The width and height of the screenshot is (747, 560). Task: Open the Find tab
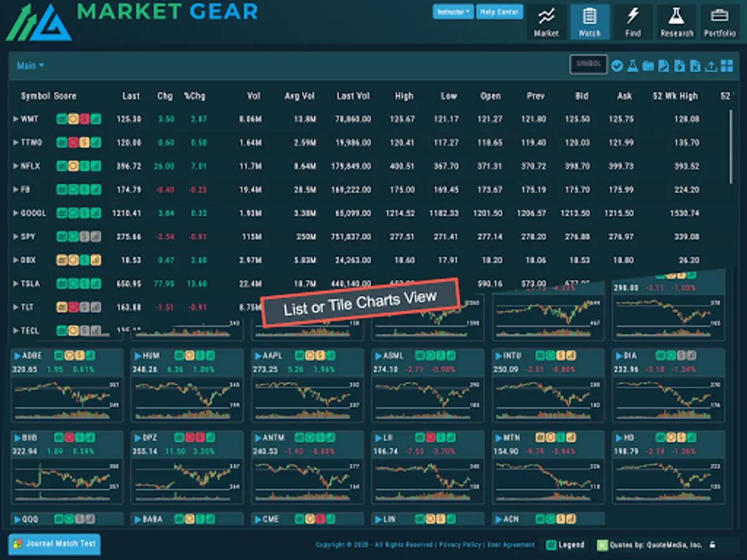point(633,22)
